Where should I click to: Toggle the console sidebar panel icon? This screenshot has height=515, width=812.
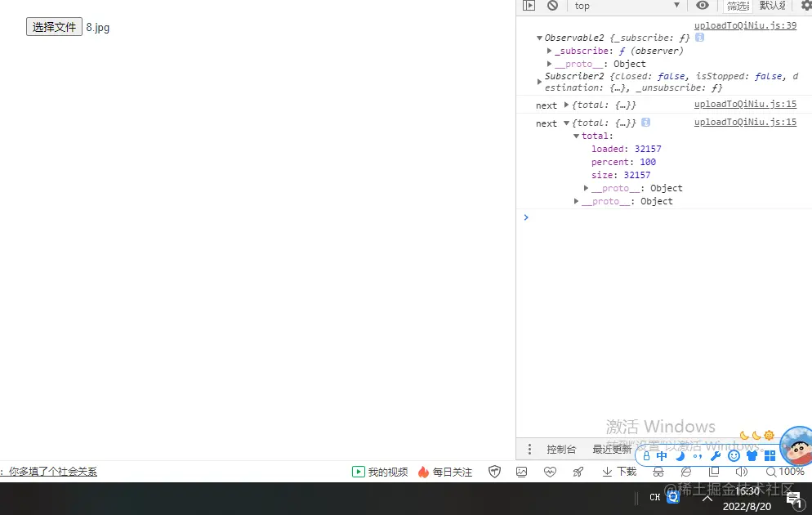click(x=529, y=6)
